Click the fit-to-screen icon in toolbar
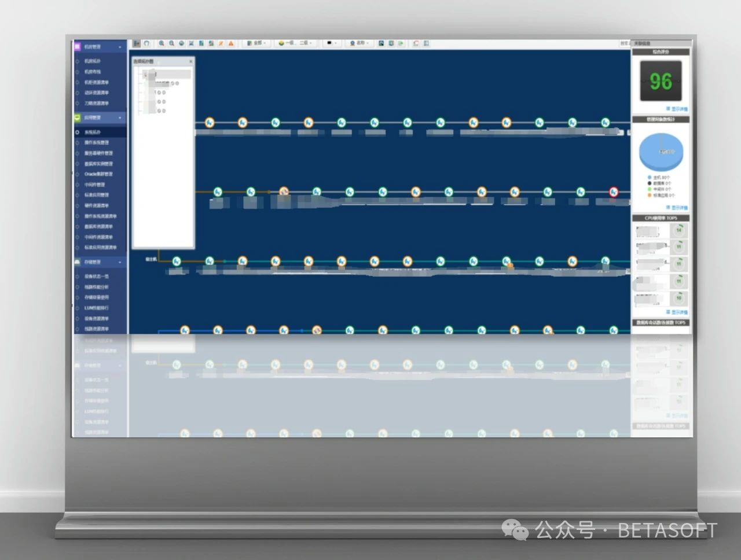 (x=191, y=43)
